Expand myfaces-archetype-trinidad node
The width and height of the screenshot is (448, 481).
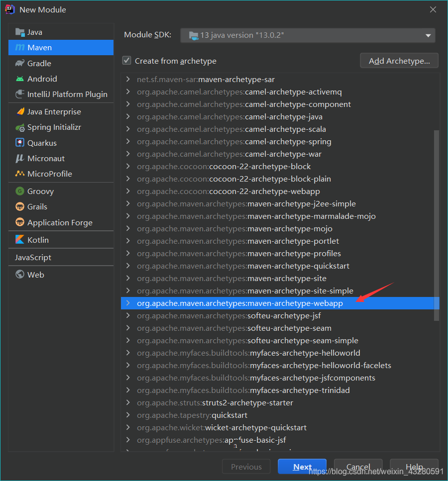pyautogui.click(x=128, y=390)
